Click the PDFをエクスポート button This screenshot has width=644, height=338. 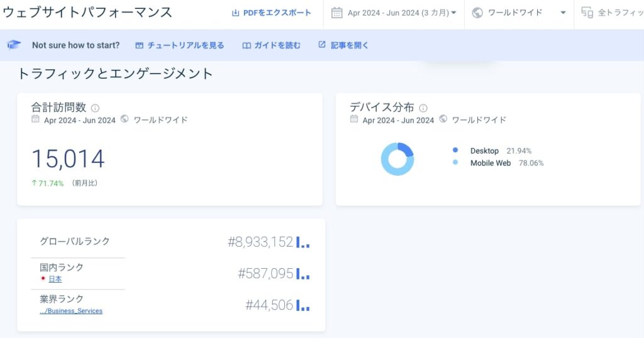pos(277,13)
